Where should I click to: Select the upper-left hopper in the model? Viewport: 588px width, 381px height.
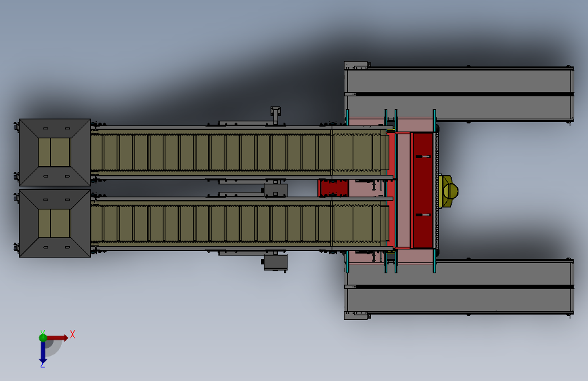pos(55,153)
